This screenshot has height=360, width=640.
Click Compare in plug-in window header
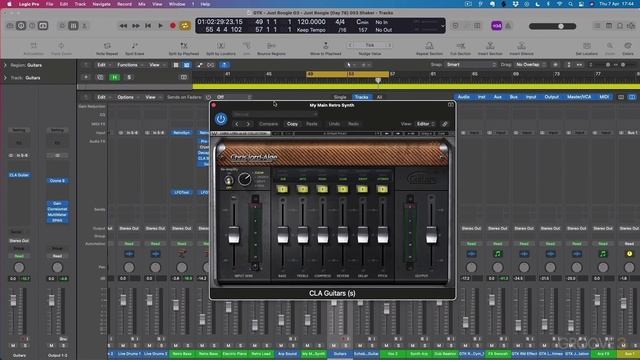[269, 124]
